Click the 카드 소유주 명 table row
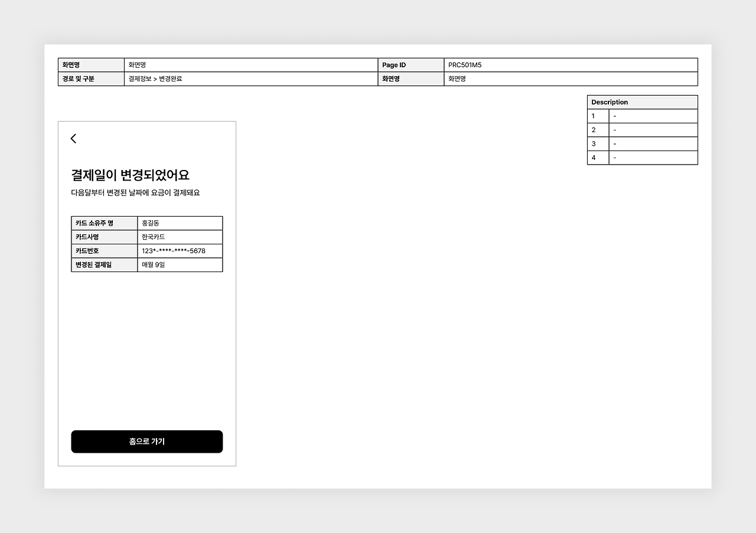Viewport: 756px width, 533px height. (104, 223)
